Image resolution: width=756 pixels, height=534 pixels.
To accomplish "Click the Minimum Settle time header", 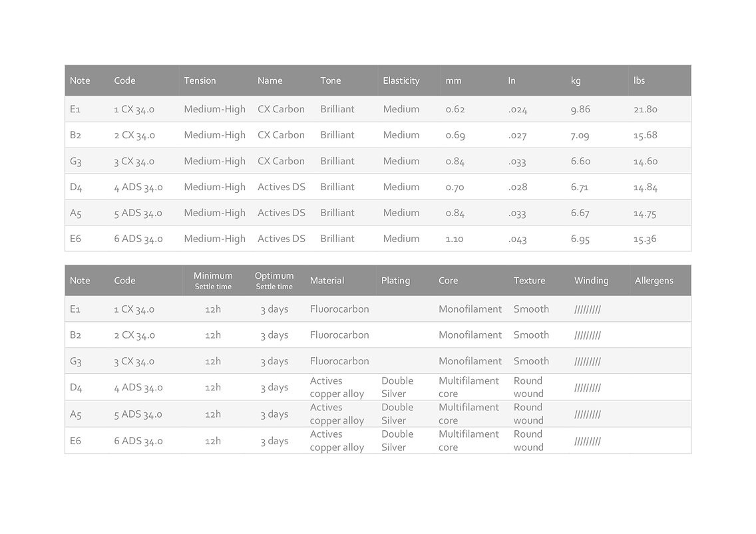I will [x=213, y=281].
